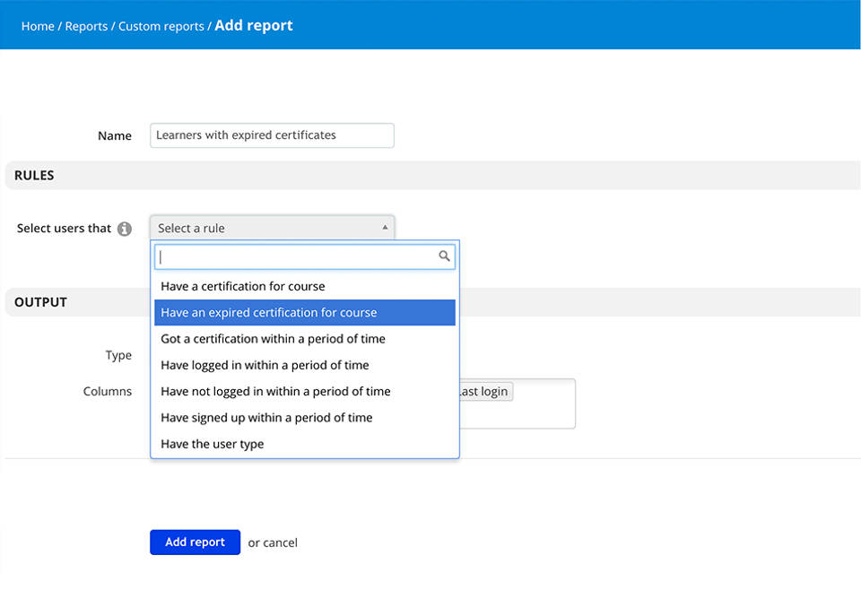Screen dimensions: 861x616
Task: Focus the report Name text field
Action: [272, 135]
